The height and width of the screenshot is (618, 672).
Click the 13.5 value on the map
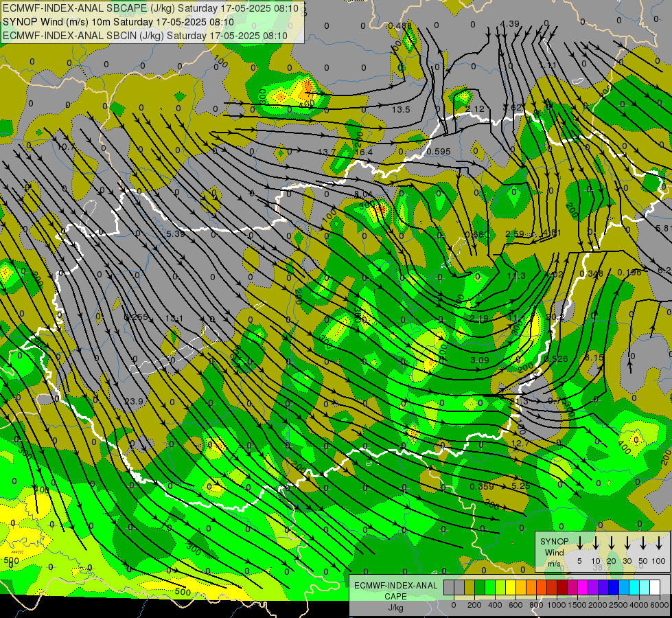click(x=401, y=110)
